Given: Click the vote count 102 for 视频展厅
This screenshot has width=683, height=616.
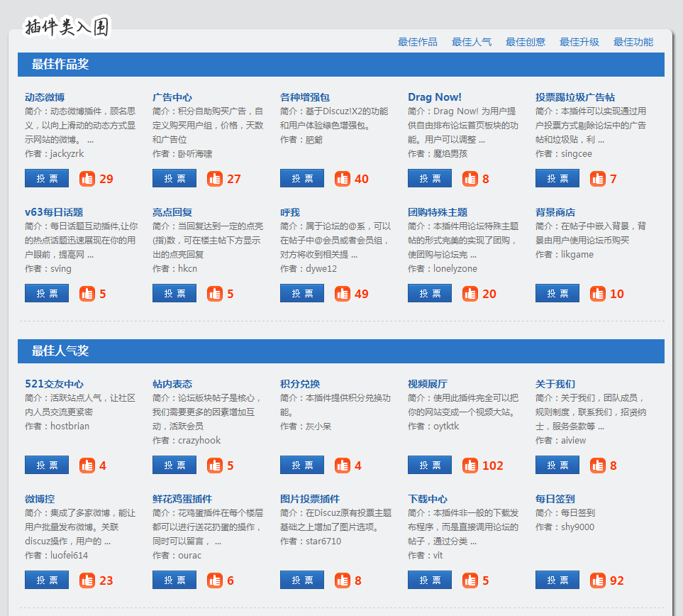Looking at the screenshot, I should pos(493,466).
